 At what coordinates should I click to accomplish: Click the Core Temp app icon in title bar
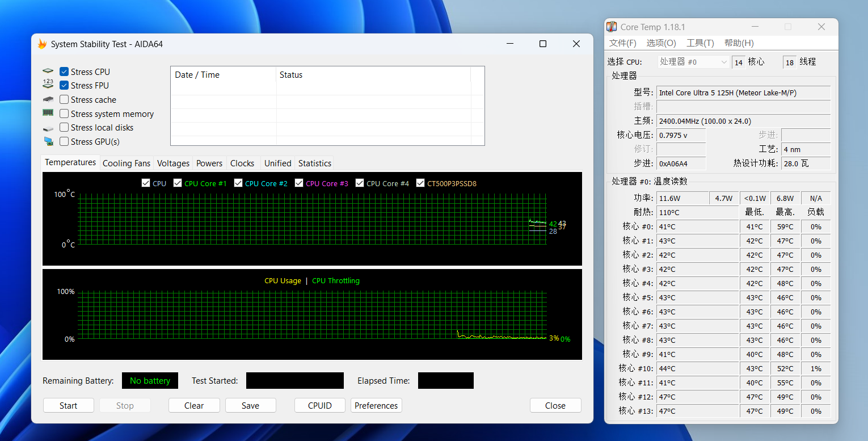click(612, 27)
